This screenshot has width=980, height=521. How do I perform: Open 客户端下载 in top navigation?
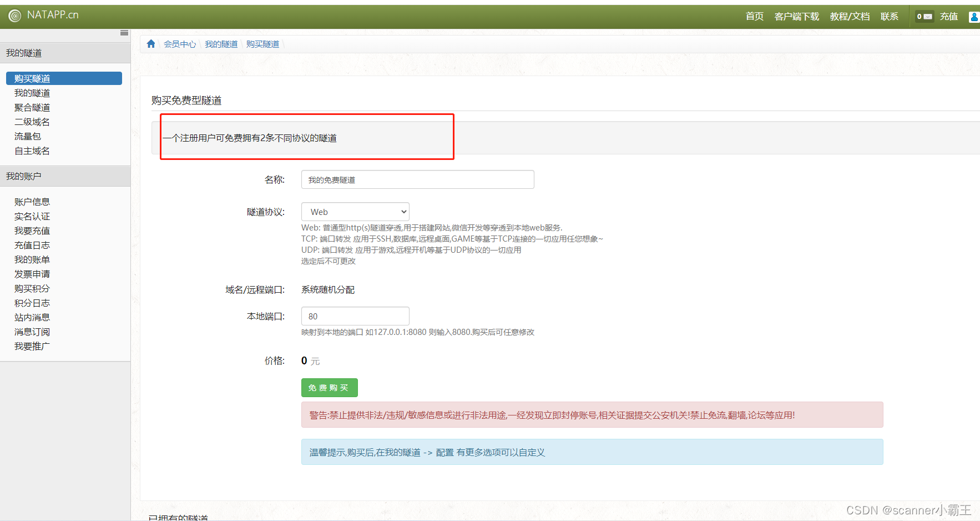(x=797, y=17)
